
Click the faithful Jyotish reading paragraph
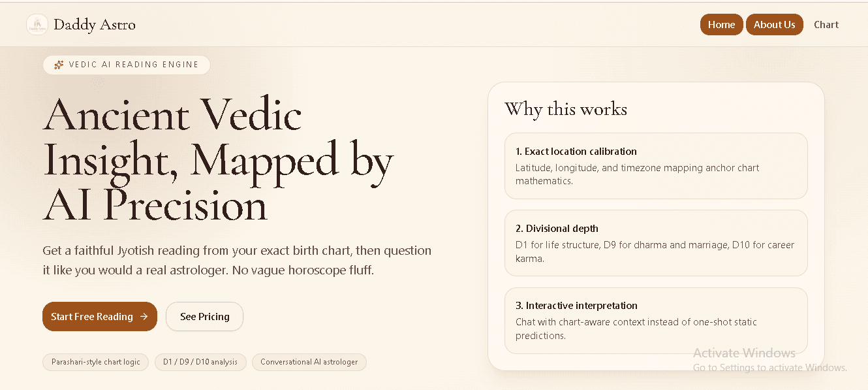(237, 260)
